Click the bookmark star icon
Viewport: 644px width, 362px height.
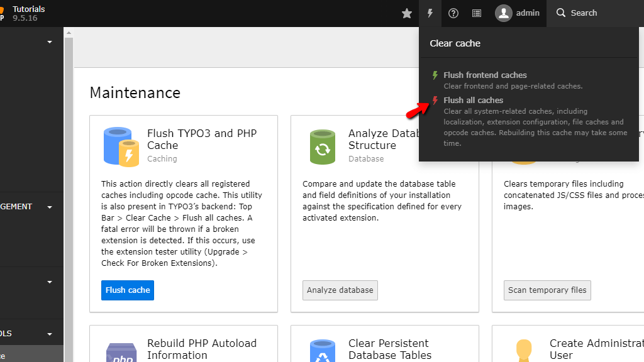(x=406, y=13)
